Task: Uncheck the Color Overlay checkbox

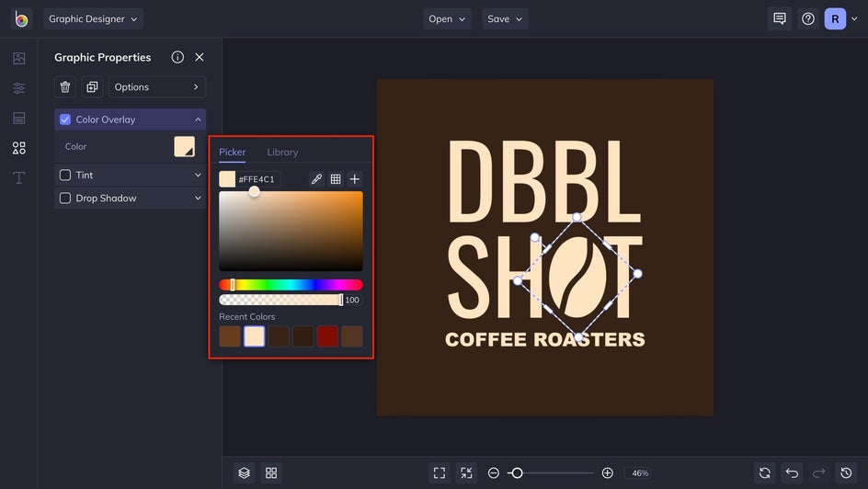Action: (65, 119)
